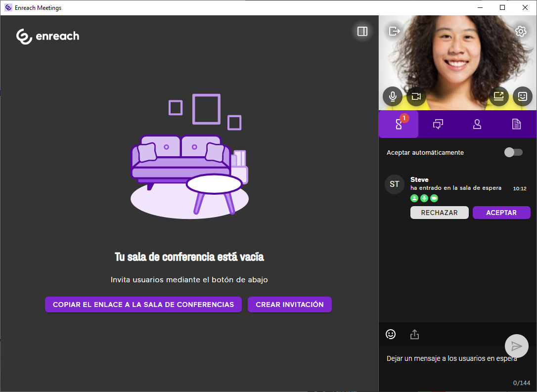Image resolution: width=537 pixels, height=392 pixels.
Task: Copy the conference room link
Action: tap(143, 305)
